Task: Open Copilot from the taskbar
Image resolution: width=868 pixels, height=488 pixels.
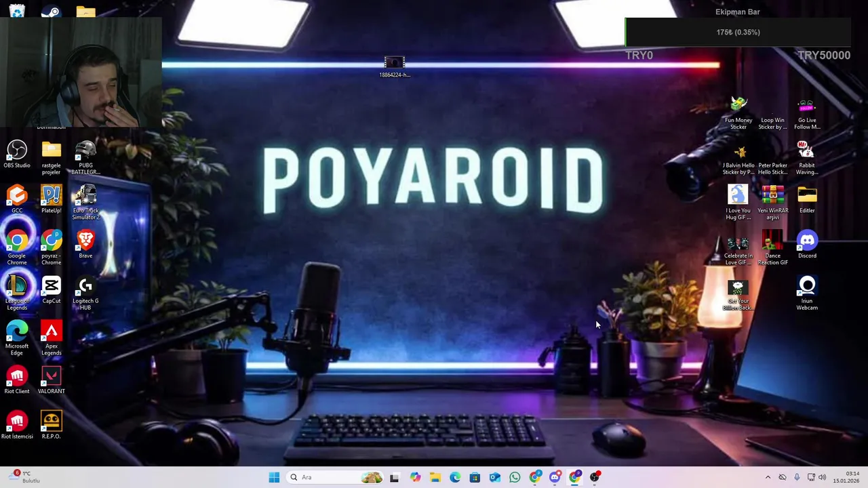Action: pos(415,477)
